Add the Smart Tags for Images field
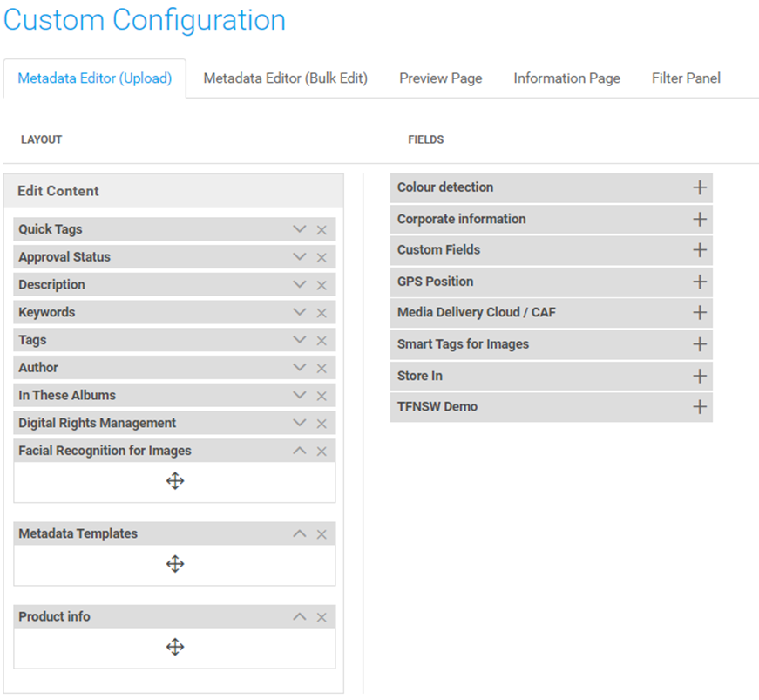 coord(699,344)
